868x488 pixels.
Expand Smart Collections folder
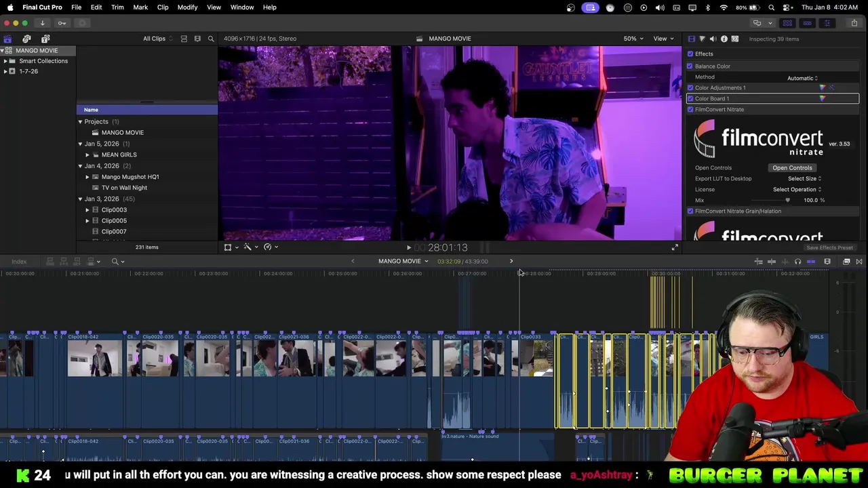point(5,61)
